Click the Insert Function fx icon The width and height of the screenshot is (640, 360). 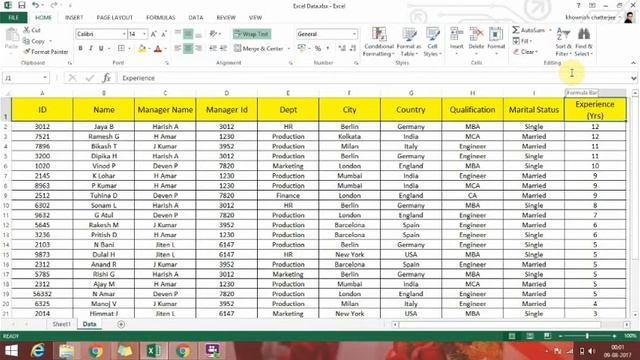click(107, 78)
